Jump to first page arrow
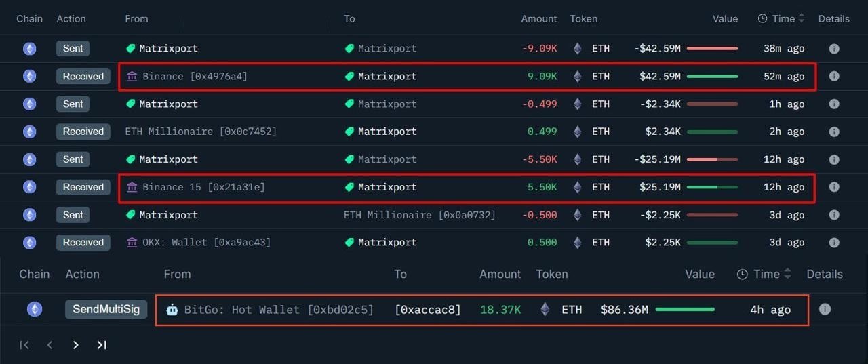Image resolution: width=868 pixels, height=364 pixels. (x=24, y=345)
